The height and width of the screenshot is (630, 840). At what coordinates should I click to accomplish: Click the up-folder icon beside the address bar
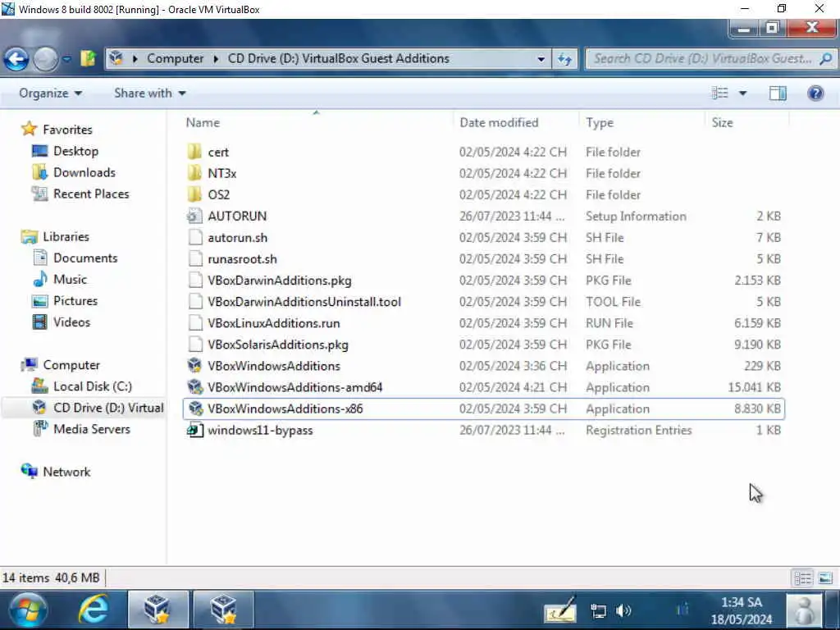[x=88, y=58]
